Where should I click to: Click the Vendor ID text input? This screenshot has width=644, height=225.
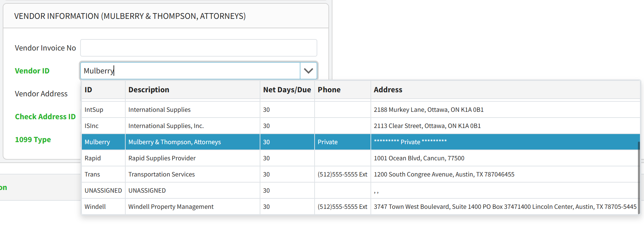coord(190,71)
